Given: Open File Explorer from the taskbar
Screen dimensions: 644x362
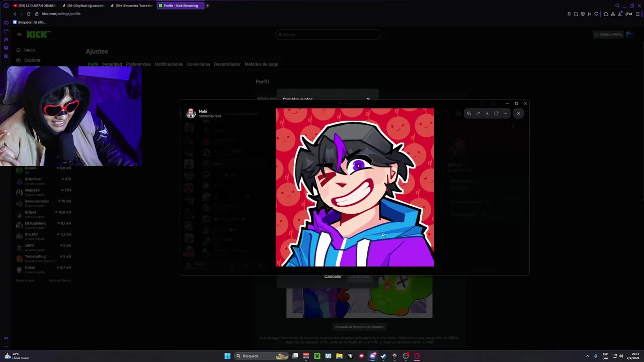Looking at the screenshot, I should 339,356.
